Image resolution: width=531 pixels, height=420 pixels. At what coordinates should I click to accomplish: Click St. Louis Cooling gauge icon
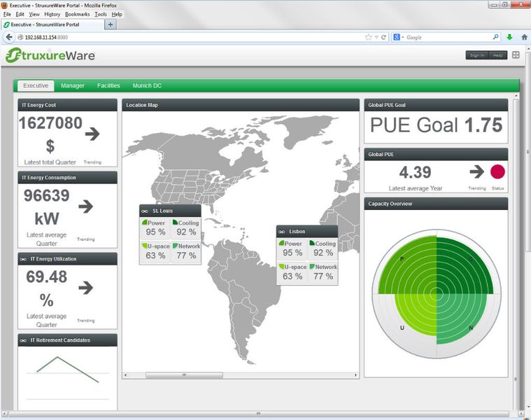pos(175,223)
